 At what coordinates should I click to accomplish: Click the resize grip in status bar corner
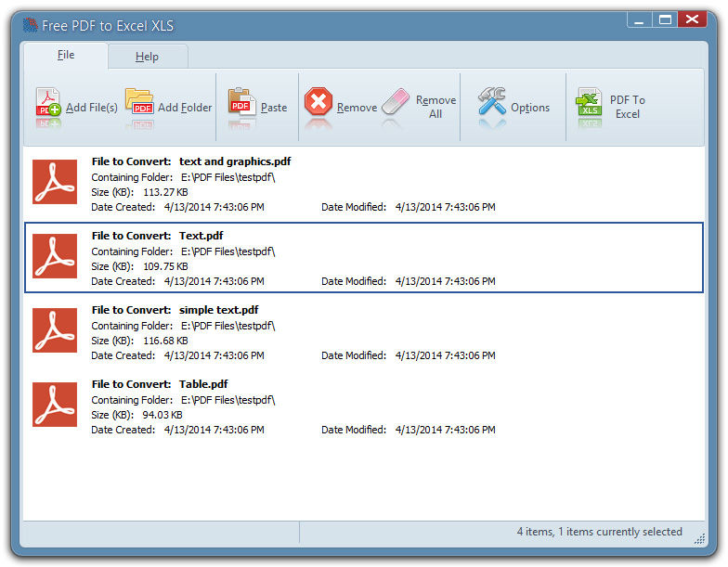[699, 538]
